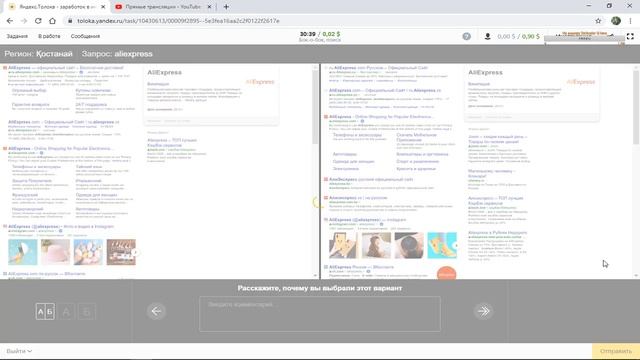Click the comment text field
This screenshot has width=640, height=360.
(x=320, y=313)
